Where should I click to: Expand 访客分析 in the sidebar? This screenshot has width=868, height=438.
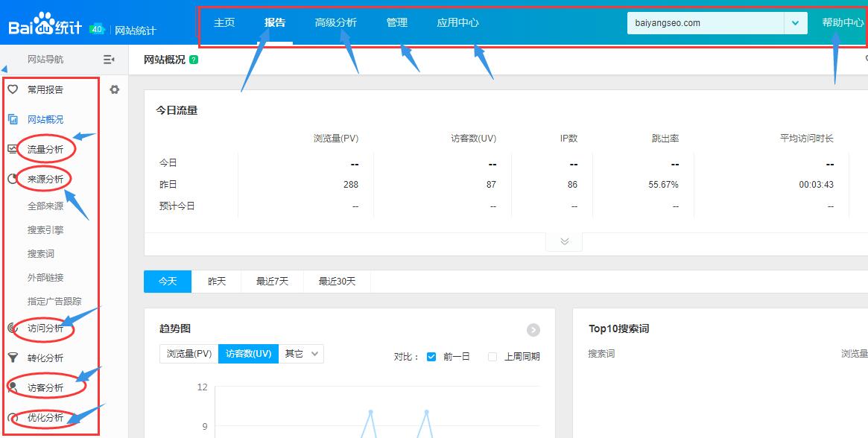(45, 387)
